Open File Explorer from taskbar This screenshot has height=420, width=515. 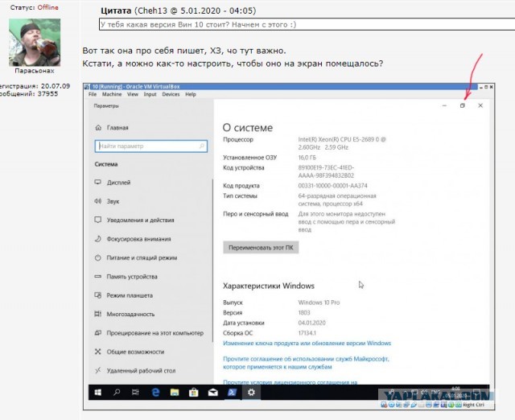(x=175, y=392)
